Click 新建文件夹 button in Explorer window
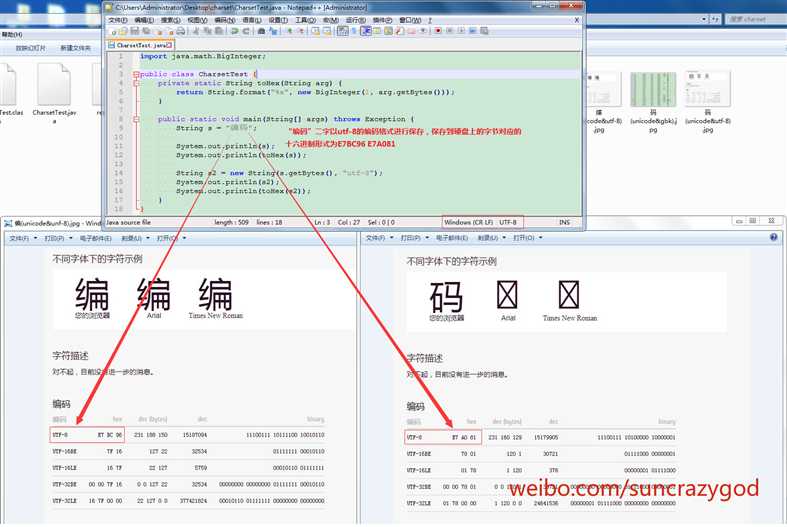Image resolution: width=787 pixels, height=527 pixels. [x=75, y=48]
